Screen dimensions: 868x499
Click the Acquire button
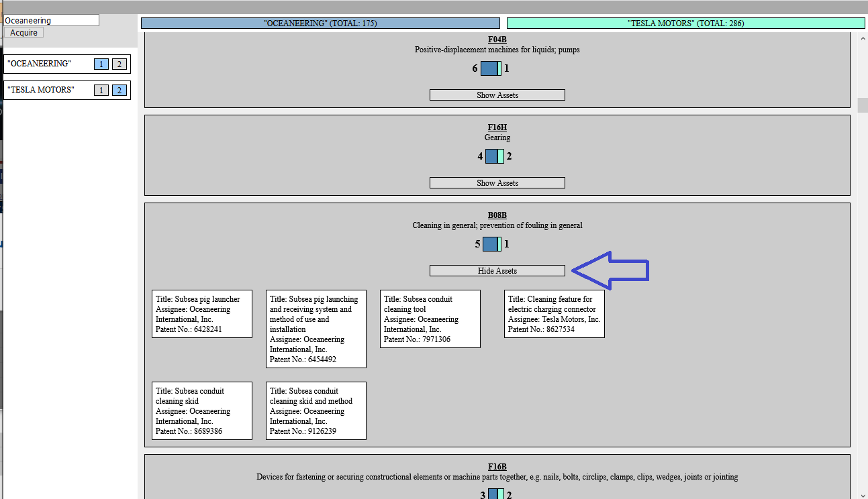tap(24, 32)
